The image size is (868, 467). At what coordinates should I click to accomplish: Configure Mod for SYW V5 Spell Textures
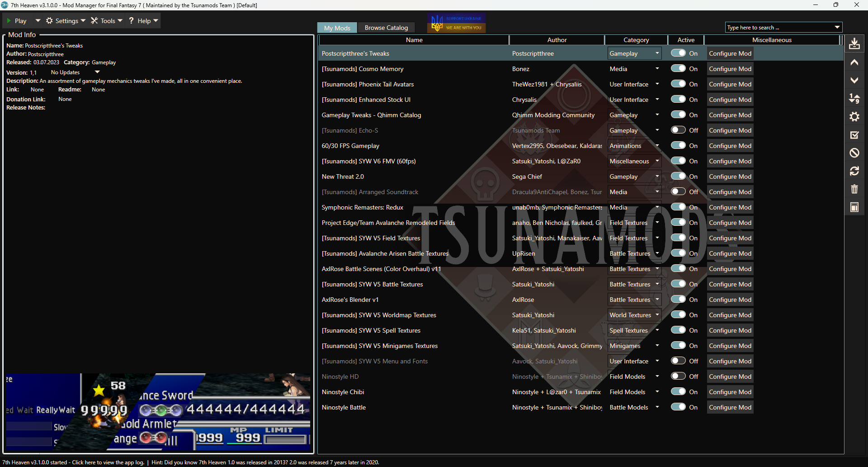pyautogui.click(x=730, y=330)
